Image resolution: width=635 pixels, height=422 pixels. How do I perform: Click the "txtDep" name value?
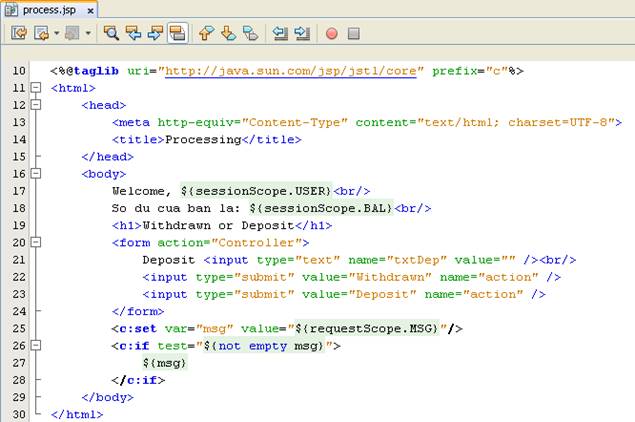417,260
